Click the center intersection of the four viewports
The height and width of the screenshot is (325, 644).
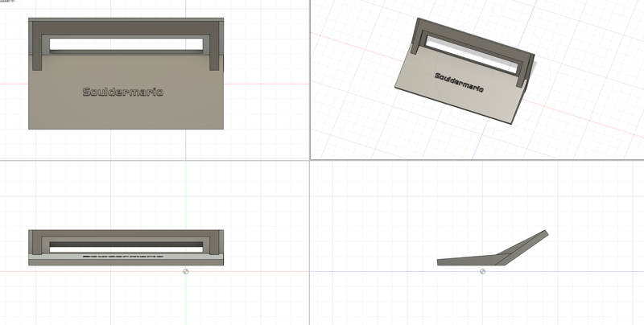(310, 159)
